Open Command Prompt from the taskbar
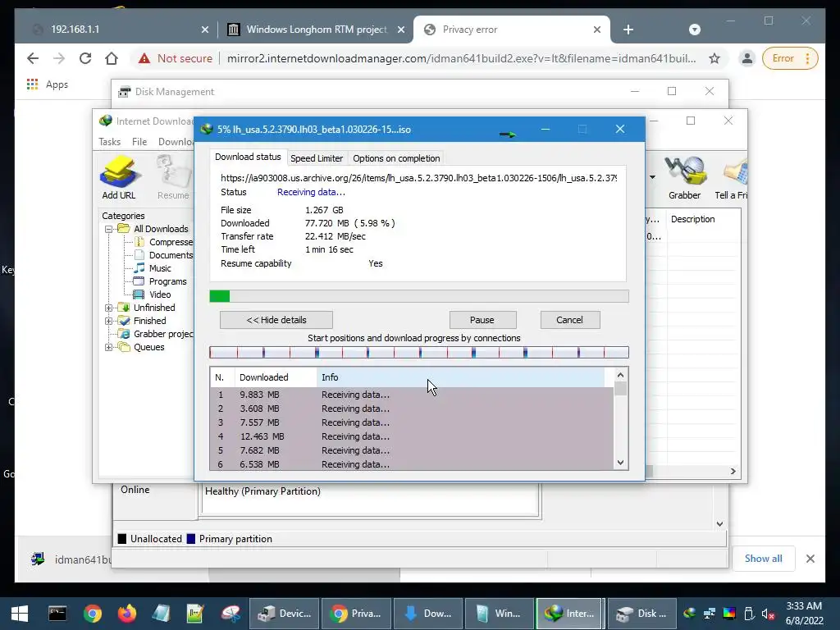The width and height of the screenshot is (840, 630). pyautogui.click(x=57, y=614)
